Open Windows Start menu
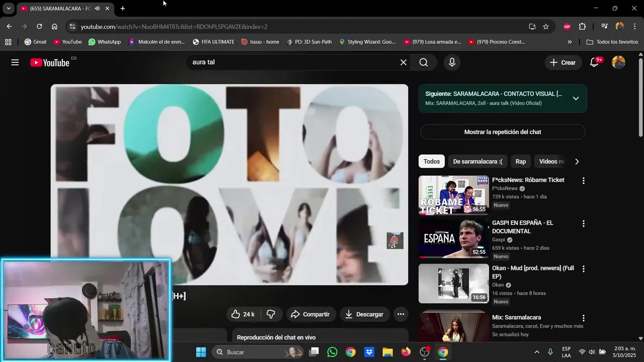644x362 pixels. (x=201, y=352)
